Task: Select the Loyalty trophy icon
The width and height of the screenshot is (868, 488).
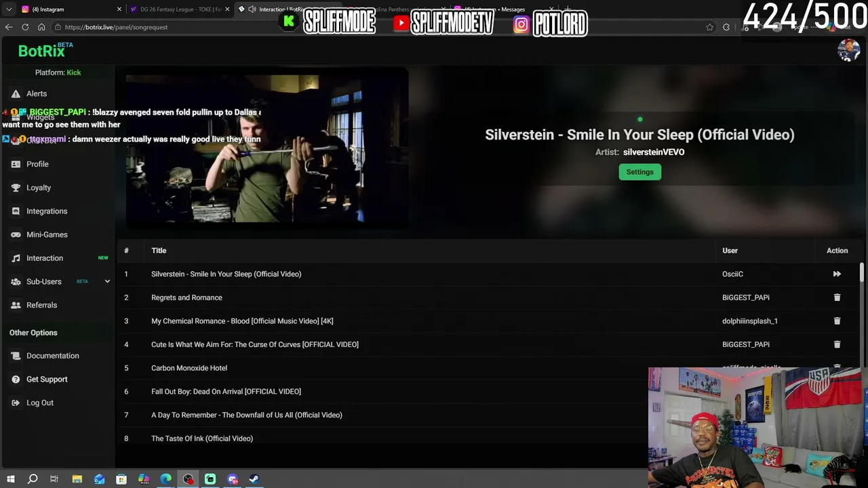Action: coord(16,188)
